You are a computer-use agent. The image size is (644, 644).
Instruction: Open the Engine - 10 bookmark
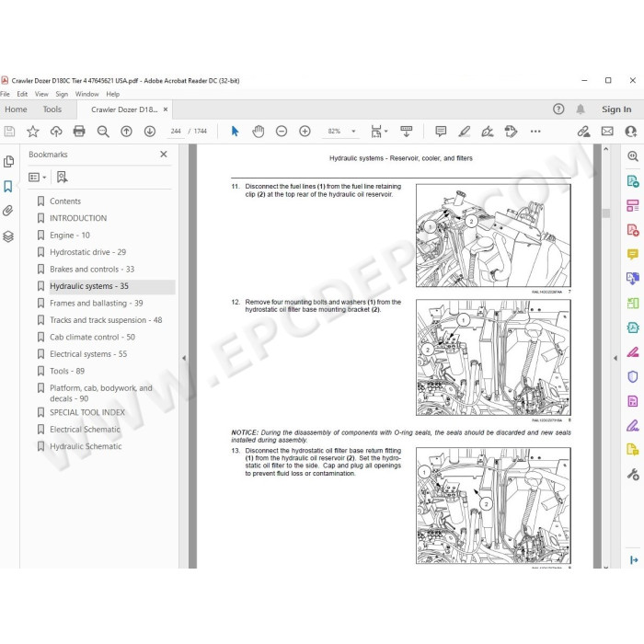70,236
